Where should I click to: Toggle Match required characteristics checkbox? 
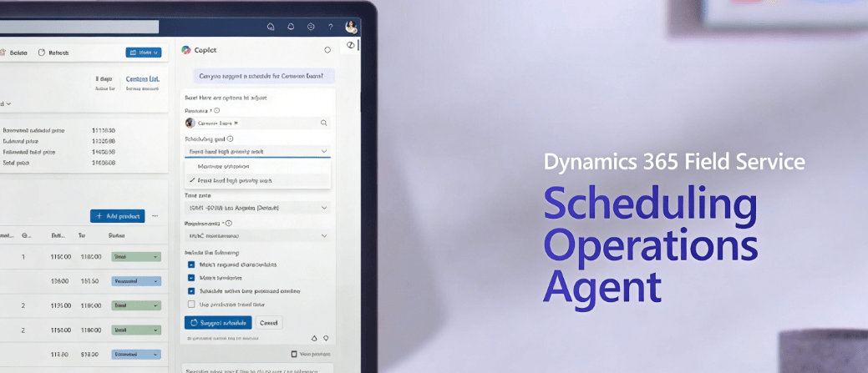(192, 265)
